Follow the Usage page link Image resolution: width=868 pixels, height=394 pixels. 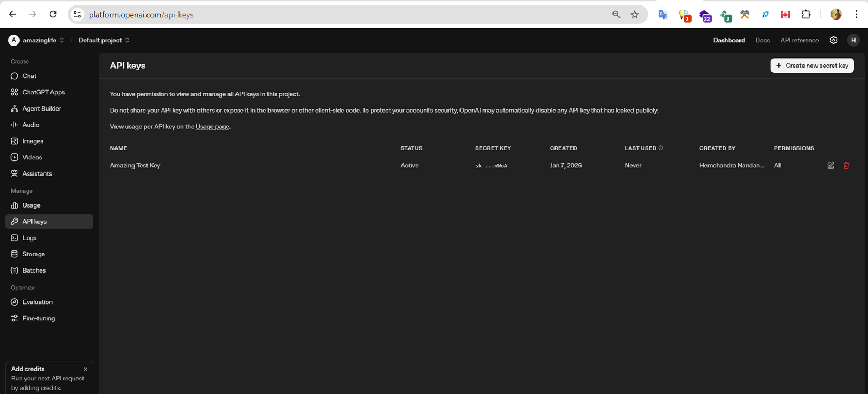tap(212, 127)
